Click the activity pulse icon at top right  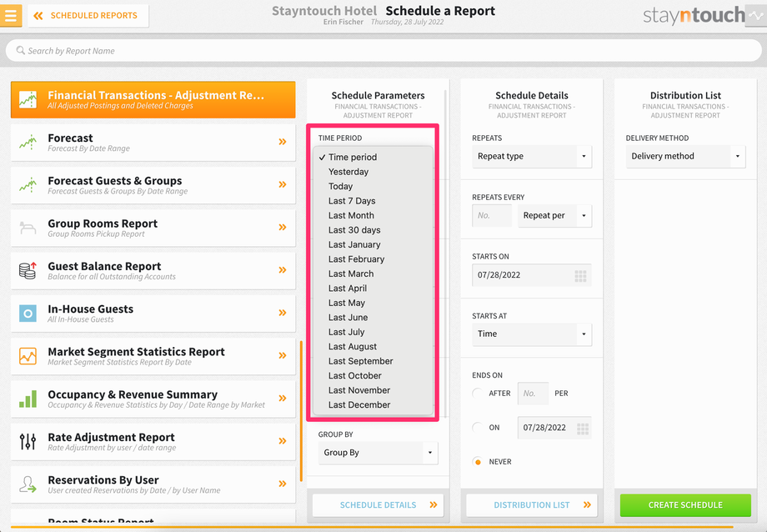click(757, 15)
